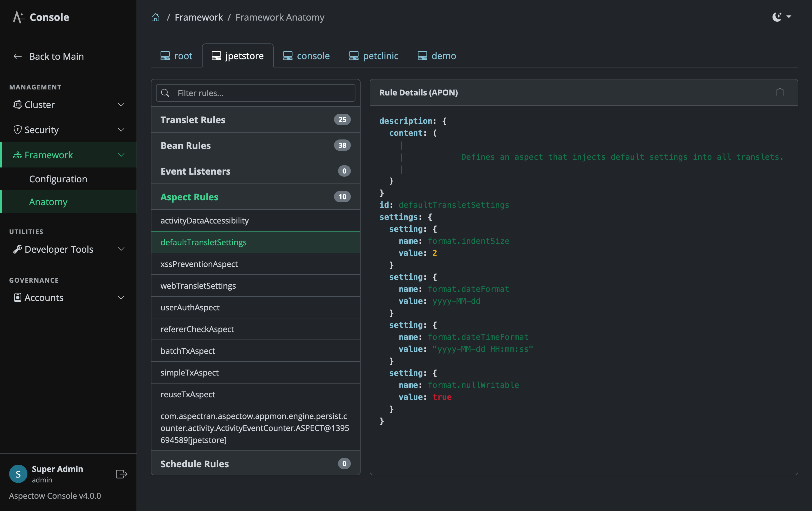Image resolution: width=812 pixels, height=511 pixels.
Task: Expand the Translet Rules section
Action: pyautogui.click(x=256, y=120)
